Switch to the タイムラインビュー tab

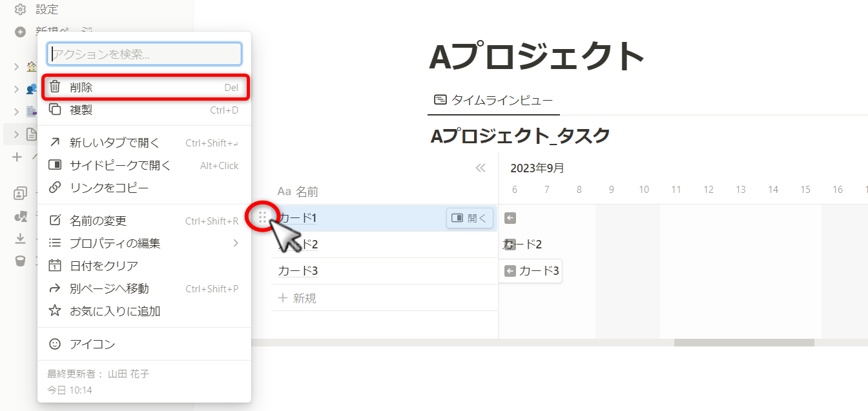[x=493, y=100]
